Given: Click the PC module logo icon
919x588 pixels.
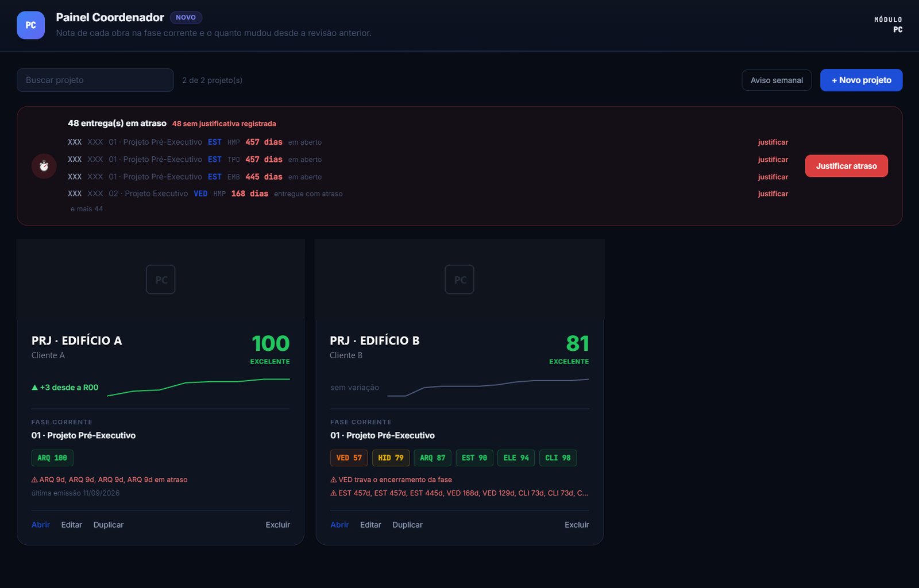Looking at the screenshot, I should [x=30, y=25].
